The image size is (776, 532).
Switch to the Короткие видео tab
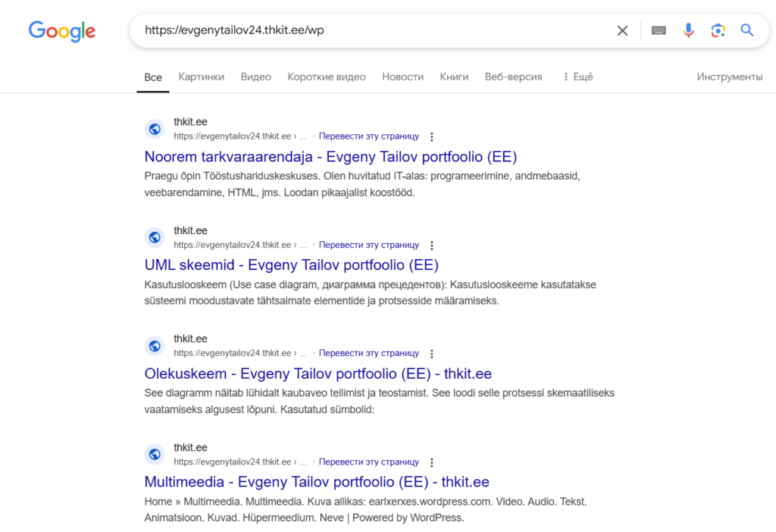[x=327, y=77]
